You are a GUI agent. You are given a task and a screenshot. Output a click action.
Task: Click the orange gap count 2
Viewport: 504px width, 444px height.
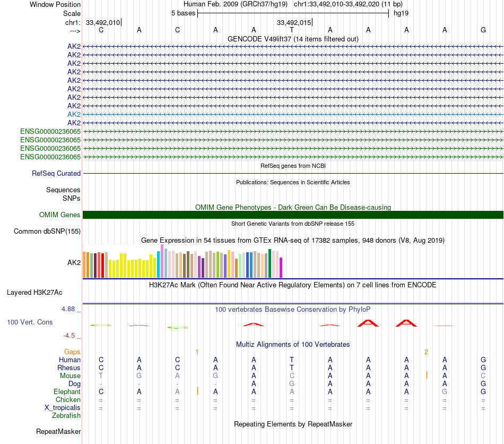pyautogui.click(x=426, y=352)
